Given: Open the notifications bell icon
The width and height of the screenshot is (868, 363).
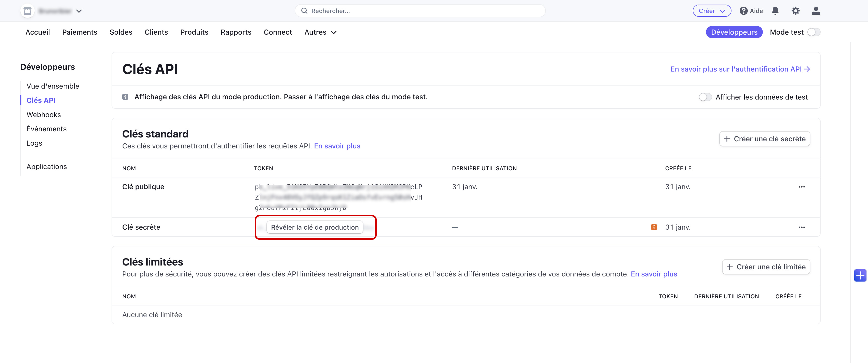Looking at the screenshot, I should 775,11.
